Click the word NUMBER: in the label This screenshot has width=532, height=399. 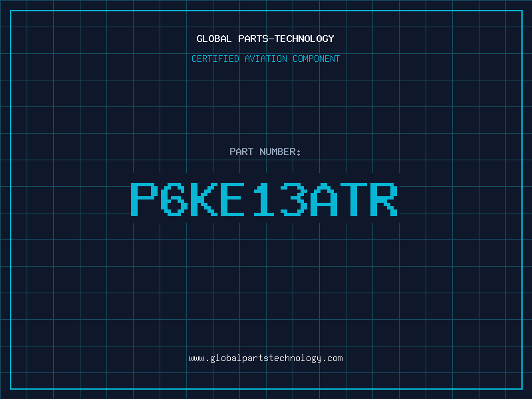click(280, 152)
